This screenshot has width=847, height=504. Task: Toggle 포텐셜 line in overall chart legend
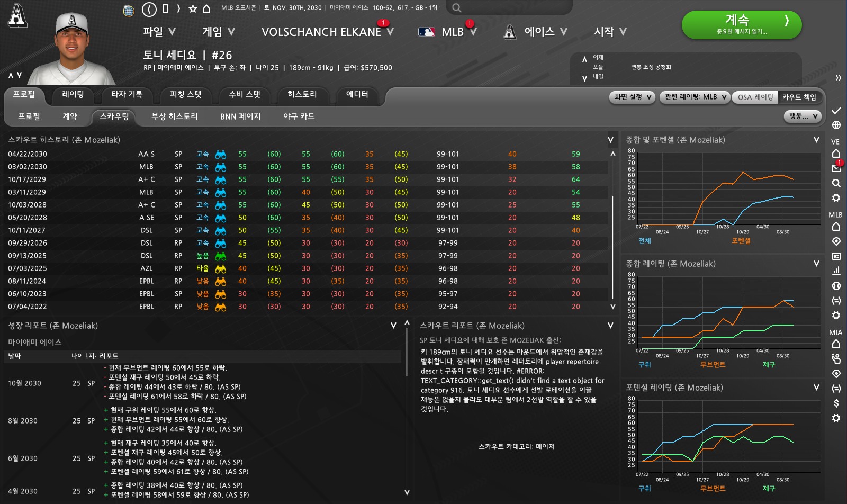pos(741,241)
